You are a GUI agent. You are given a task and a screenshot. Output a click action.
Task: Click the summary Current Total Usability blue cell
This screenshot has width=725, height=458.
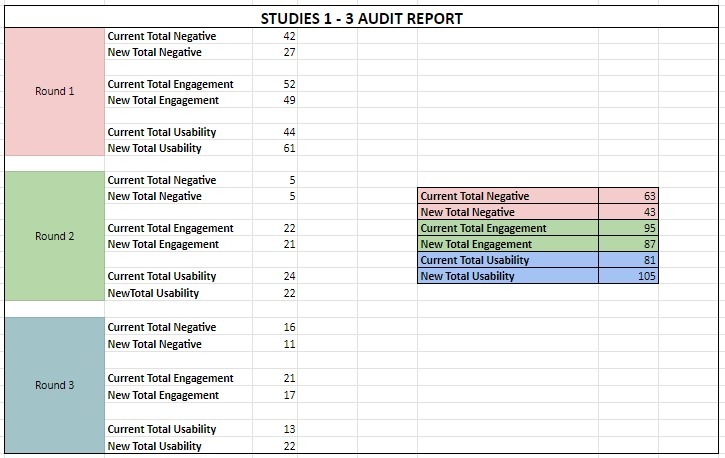[507, 260]
